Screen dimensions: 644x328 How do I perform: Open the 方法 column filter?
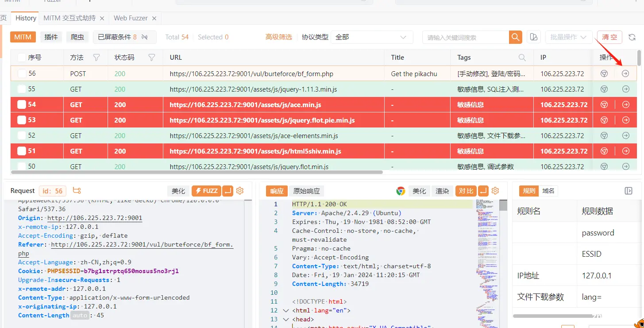pyautogui.click(x=96, y=58)
